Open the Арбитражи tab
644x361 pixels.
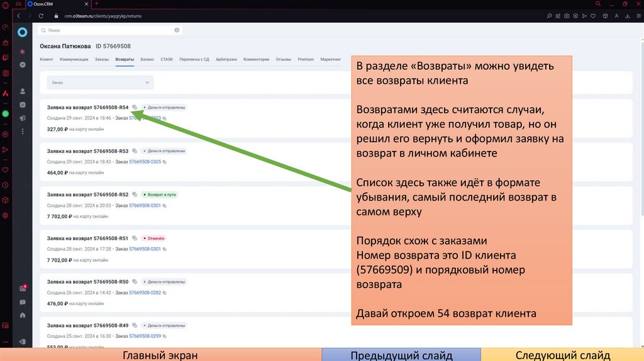point(226,59)
